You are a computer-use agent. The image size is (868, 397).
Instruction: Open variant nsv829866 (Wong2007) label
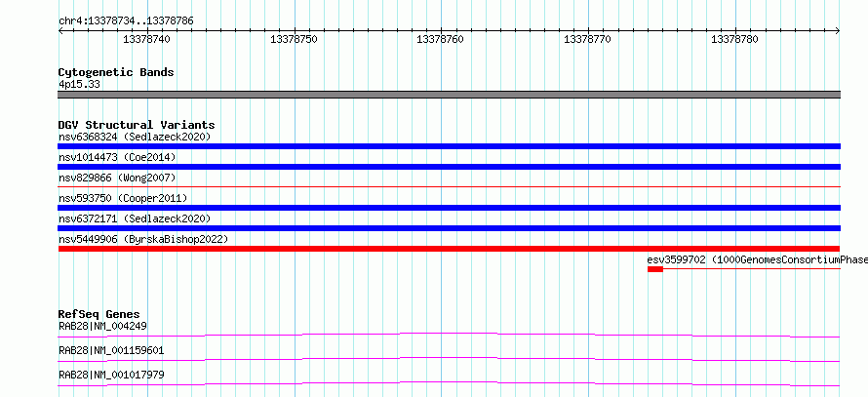point(117,178)
